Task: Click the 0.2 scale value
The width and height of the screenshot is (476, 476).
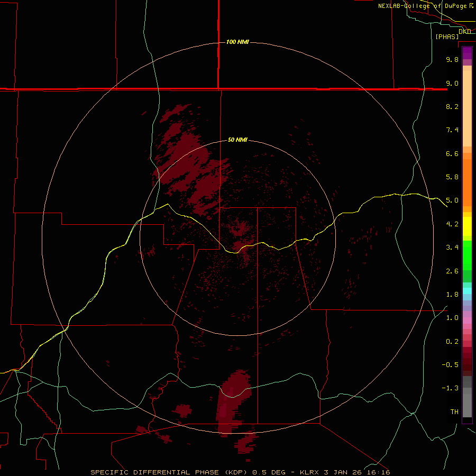Action: point(452,342)
